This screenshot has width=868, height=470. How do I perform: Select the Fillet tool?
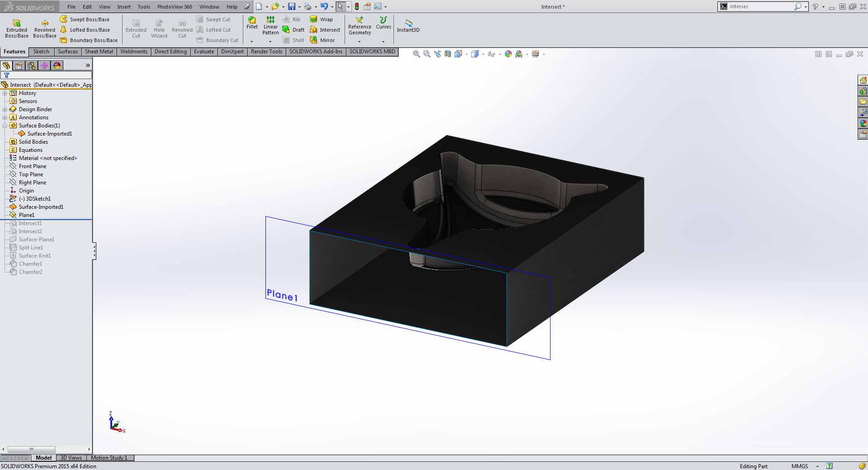[x=252, y=23]
